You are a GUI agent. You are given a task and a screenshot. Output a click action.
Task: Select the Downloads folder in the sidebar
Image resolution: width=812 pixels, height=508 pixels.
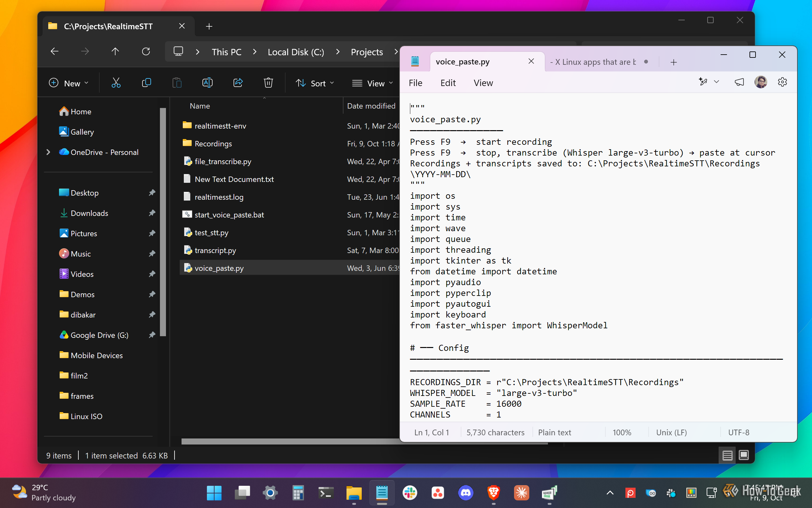(x=89, y=213)
